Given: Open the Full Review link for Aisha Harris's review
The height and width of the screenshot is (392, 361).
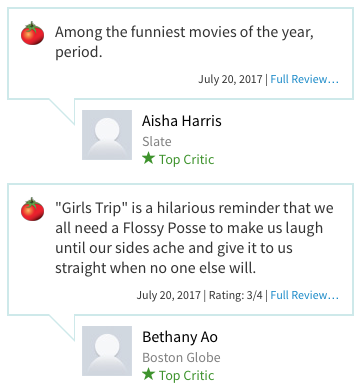Looking at the screenshot, I should tap(304, 79).
